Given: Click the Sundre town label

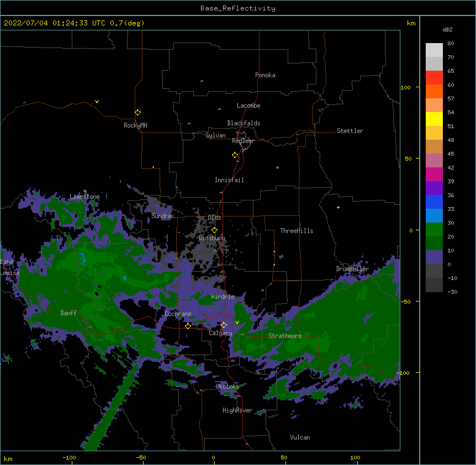Looking at the screenshot, I should [161, 216].
